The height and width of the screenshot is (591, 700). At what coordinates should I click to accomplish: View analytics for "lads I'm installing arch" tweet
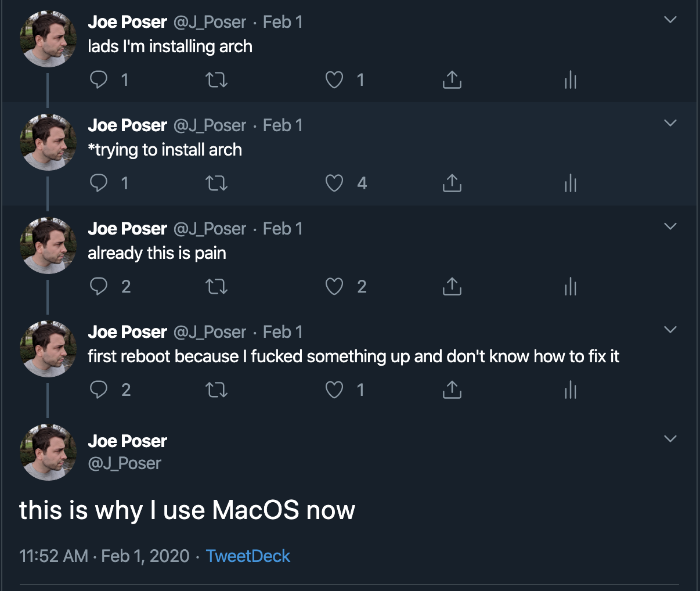tap(571, 80)
